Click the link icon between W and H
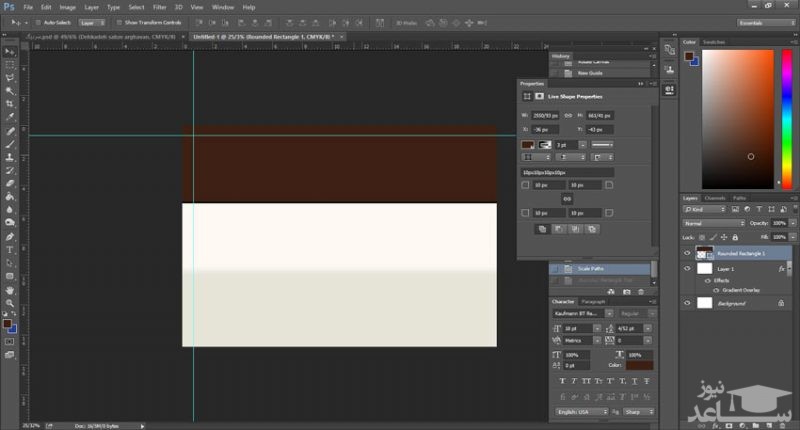800x430 pixels. pyautogui.click(x=568, y=116)
